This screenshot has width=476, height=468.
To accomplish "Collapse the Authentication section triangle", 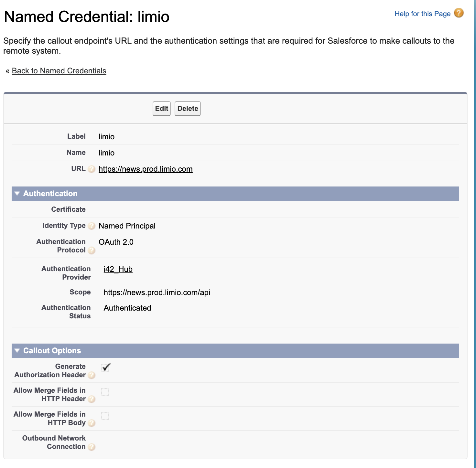I will (x=17, y=193).
